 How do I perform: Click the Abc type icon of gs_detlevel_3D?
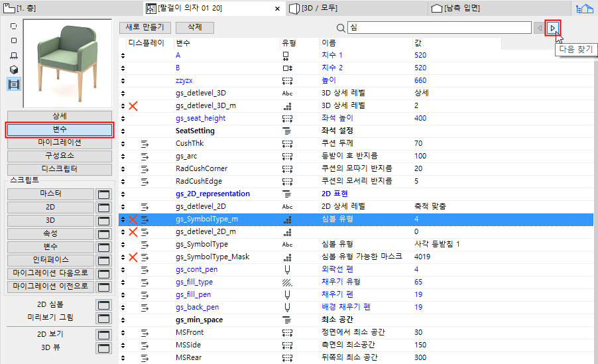pyautogui.click(x=287, y=93)
